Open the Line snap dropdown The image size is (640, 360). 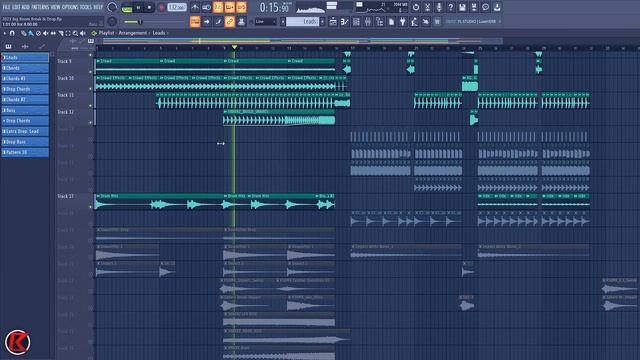(265, 22)
